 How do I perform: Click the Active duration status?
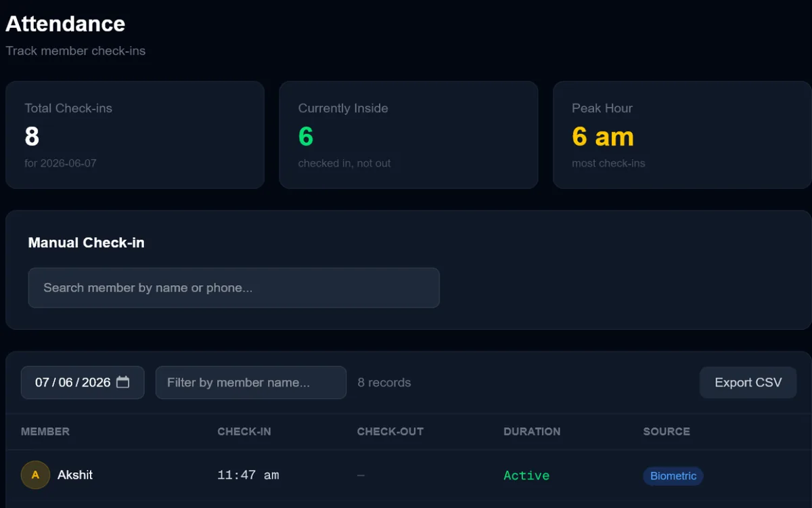[526, 475]
